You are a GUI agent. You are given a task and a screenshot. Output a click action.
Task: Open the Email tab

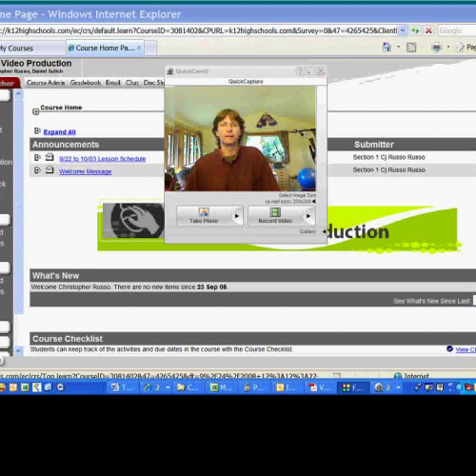pyautogui.click(x=113, y=83)
